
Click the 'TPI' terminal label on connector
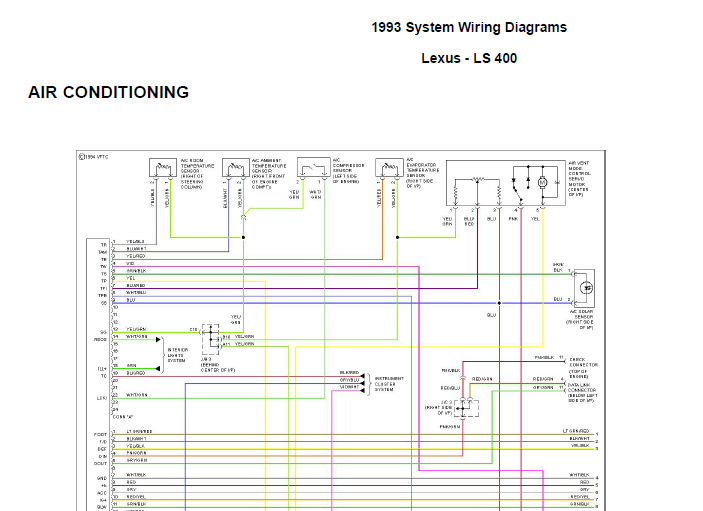click(103, 288)
